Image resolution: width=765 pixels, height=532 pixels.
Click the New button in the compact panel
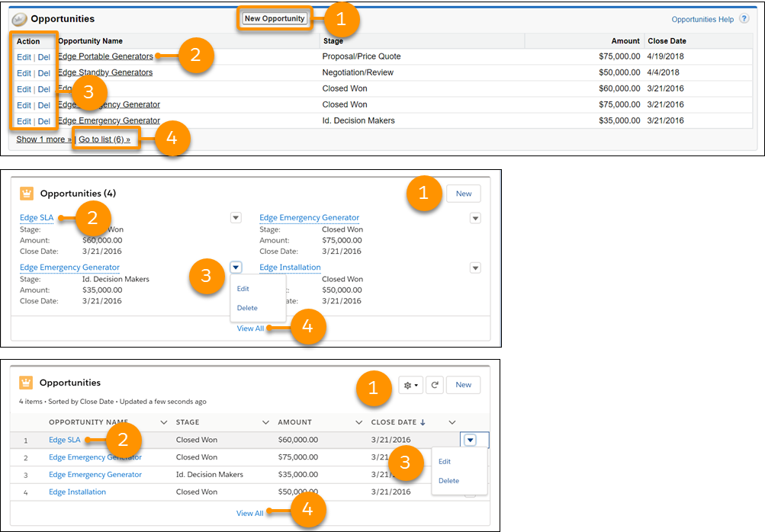pos(462,194)
